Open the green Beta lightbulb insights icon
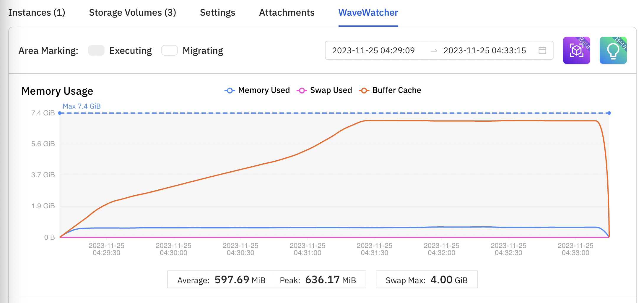644x303 pixels. (613, 50)
